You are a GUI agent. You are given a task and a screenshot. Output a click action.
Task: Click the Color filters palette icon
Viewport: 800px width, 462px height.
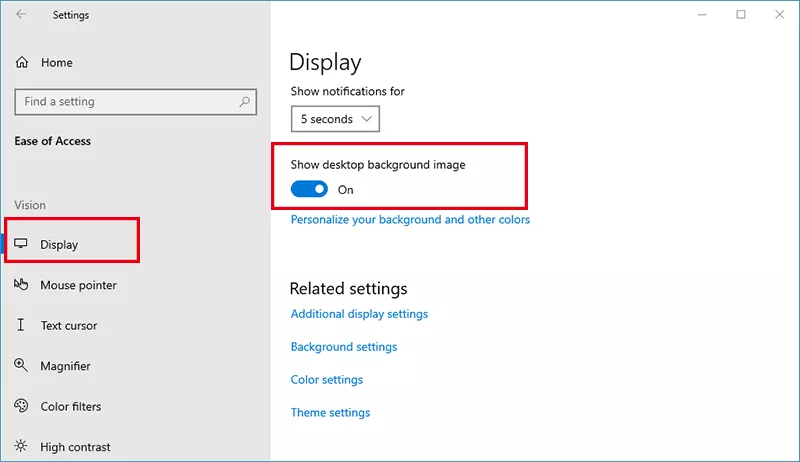tap(21, 406)
